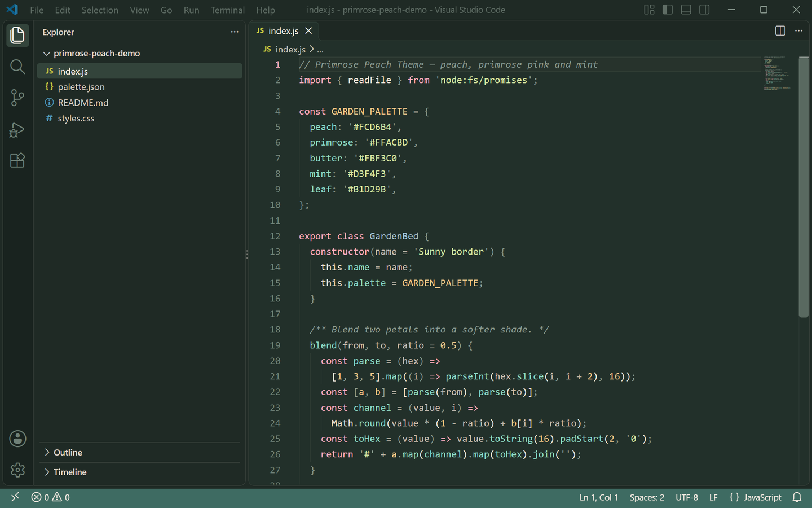Open the Extensions view
Screen dimensions: 812x508
(17, 160)
